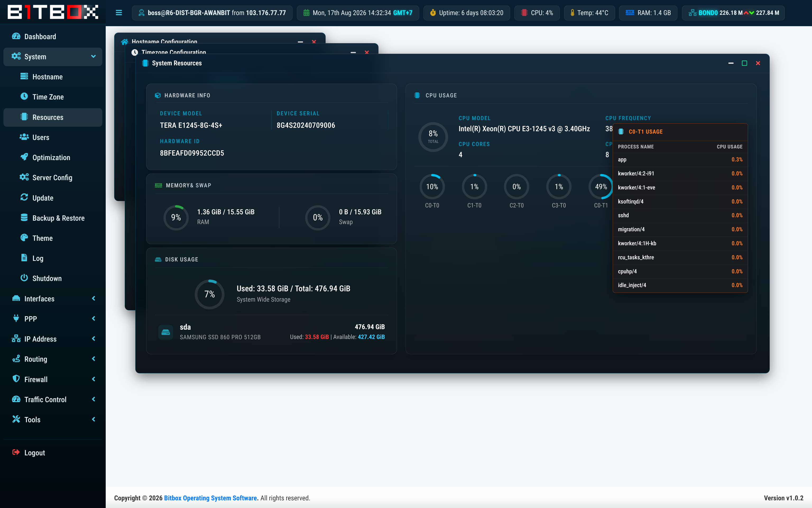Minimize the Hostname Configuration window
The height and width of the screenshot is (508, 812).
[300, 42]
